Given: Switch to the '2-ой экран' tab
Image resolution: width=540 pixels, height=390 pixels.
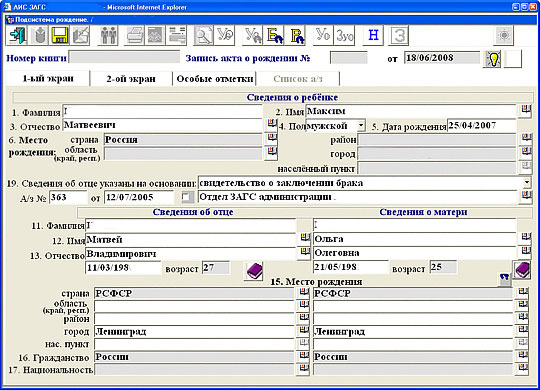Looking at the screenshot, I should (131, 79).
